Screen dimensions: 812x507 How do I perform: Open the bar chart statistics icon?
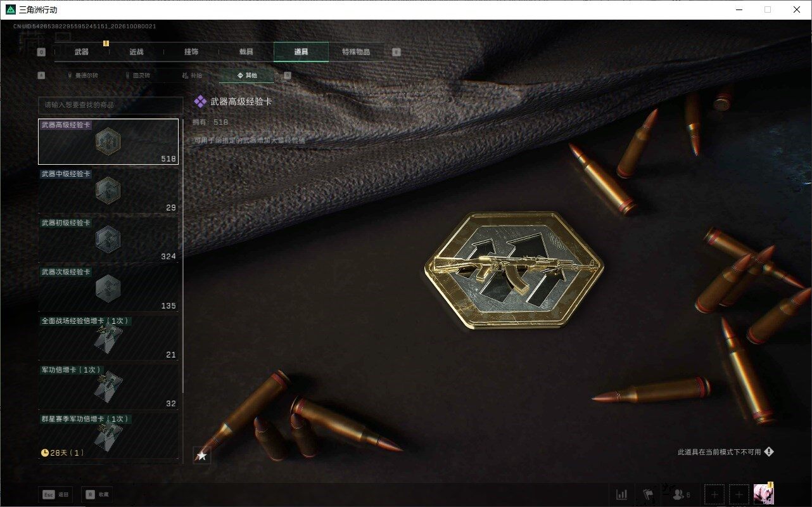[x=622, y=494]
